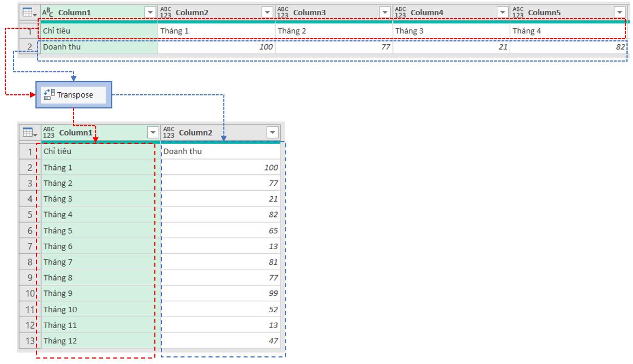Click the 'Tháng 11' cell

(100, 325)
